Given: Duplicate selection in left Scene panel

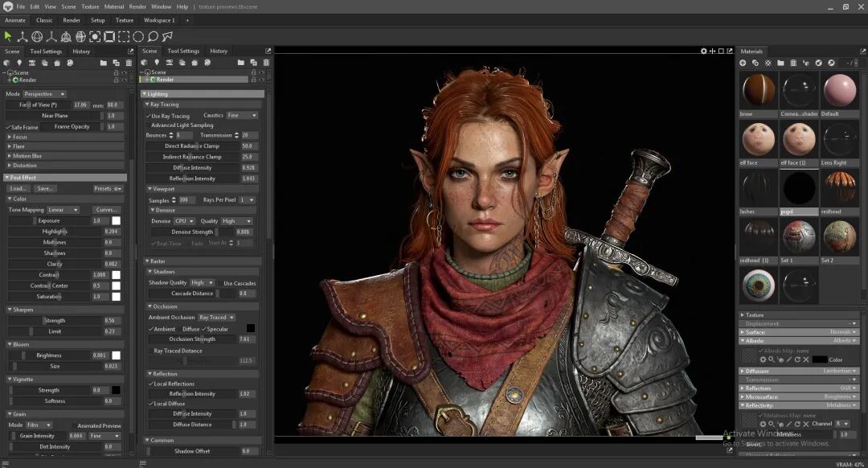Looking at the screenshot, I should (x=117, y=64).
